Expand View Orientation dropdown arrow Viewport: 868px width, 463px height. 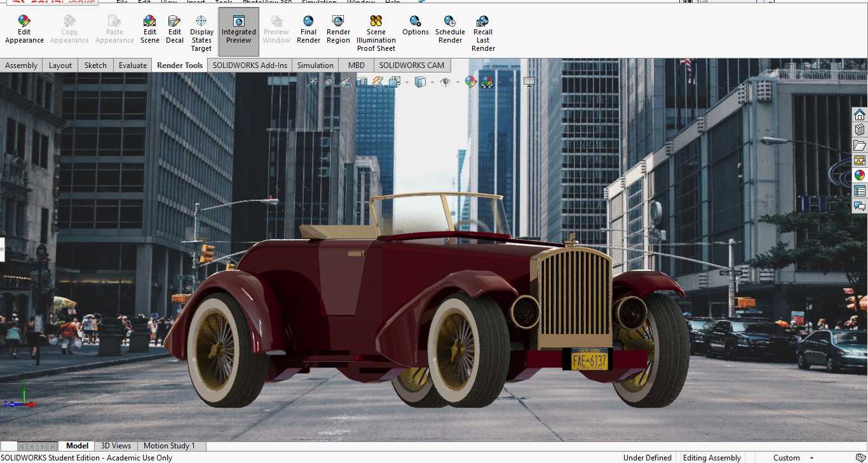tap(406, 82)
